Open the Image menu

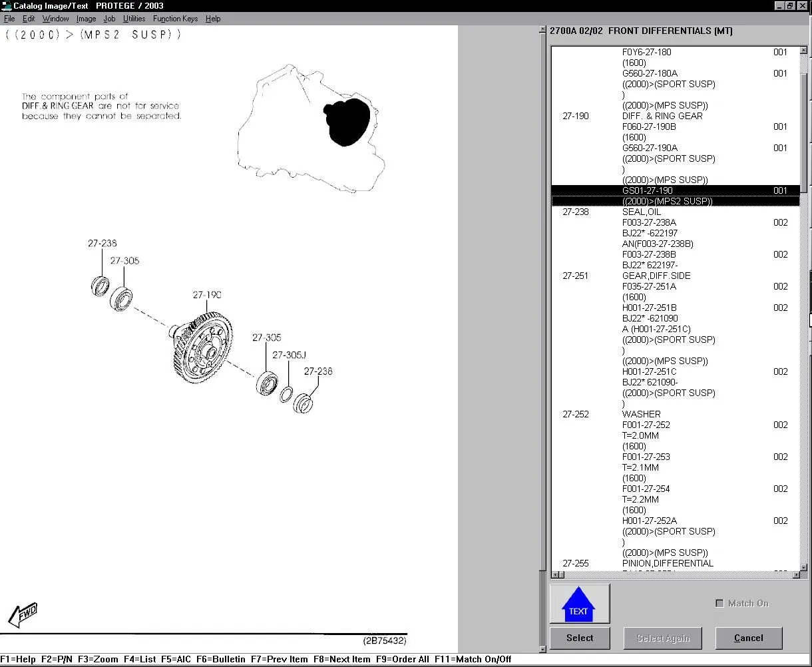pyautogui.click(x=86, y=19)
